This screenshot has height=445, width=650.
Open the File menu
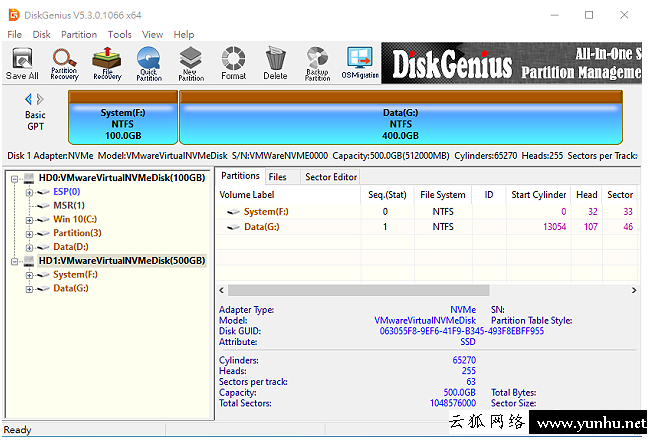[x=15, y=34]
